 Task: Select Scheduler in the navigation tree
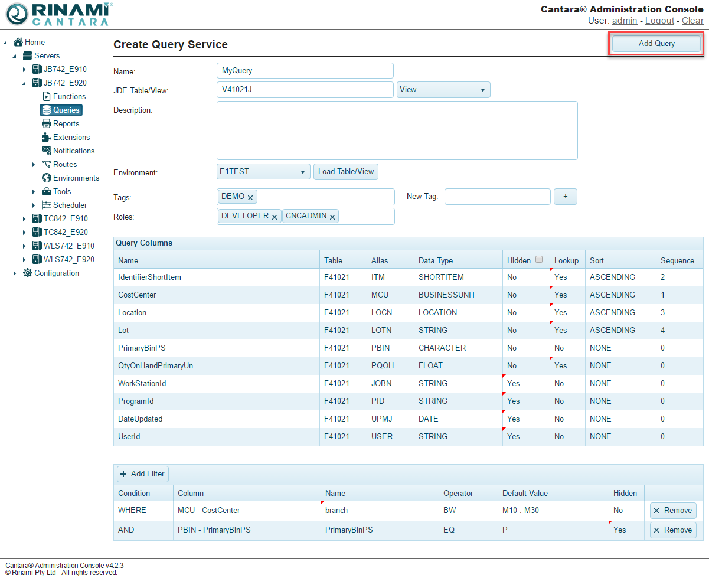click(x=70, y=205)
